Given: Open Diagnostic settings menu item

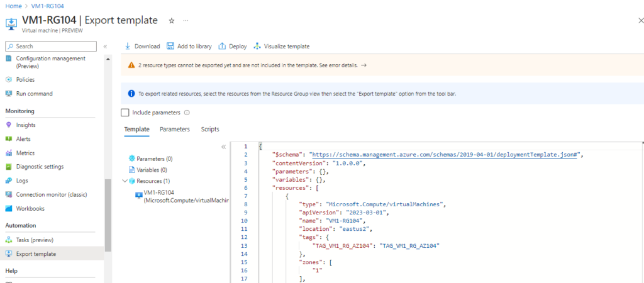Looking at the screenshot, I should tap(40, 167).
